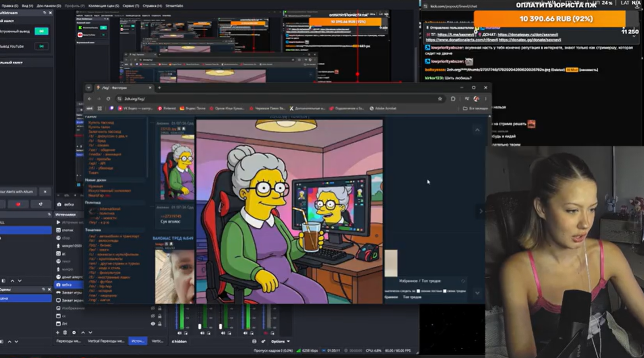
Task: Bookmark this page with star icon
Action: tap(440, 99)
